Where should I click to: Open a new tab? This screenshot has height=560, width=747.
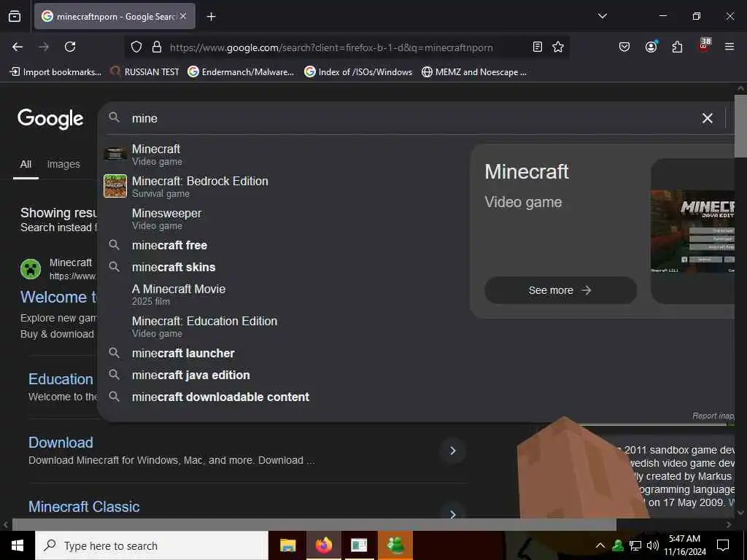click(x=211, y=17)
